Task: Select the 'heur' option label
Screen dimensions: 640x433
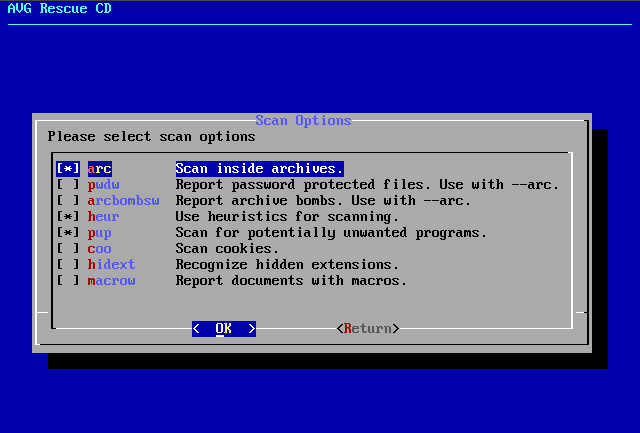Action: 104,216
